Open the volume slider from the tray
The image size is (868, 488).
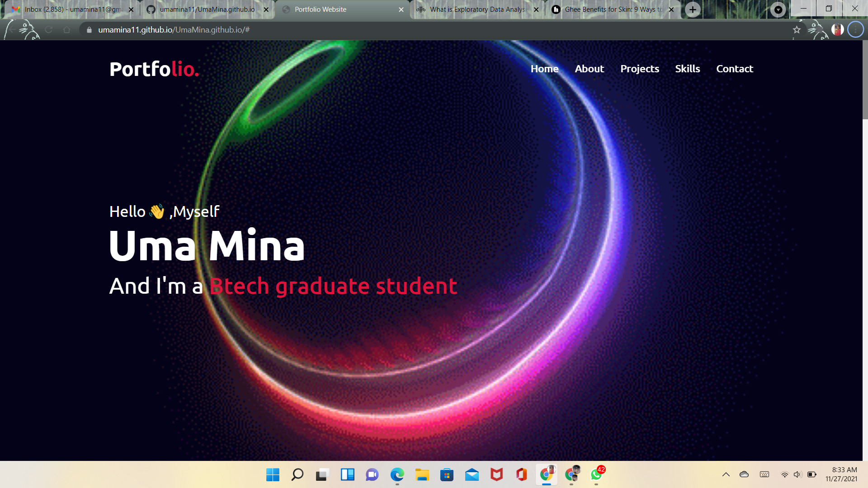point(797,474)
